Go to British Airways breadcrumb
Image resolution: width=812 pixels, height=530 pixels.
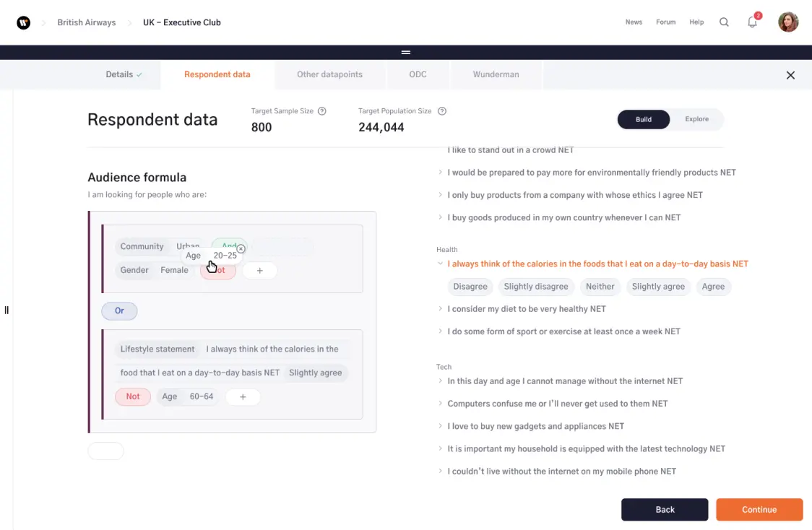87,22
